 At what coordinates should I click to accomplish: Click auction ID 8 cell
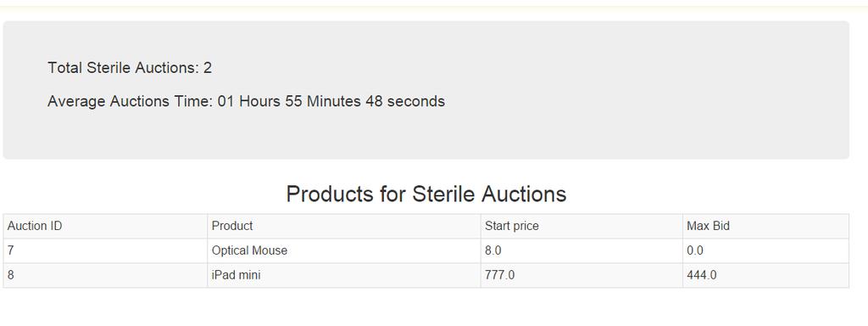point(105,275)
